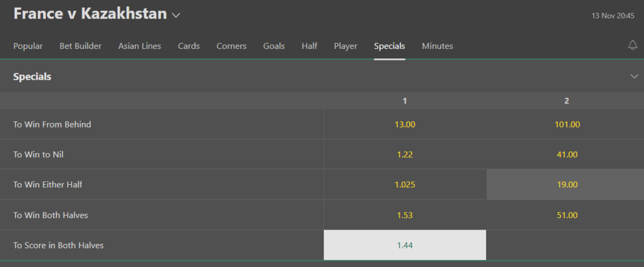Viewport: 644px width, 267px height.
Task: Switch to the Goals tab
Action: pos(274,46)
